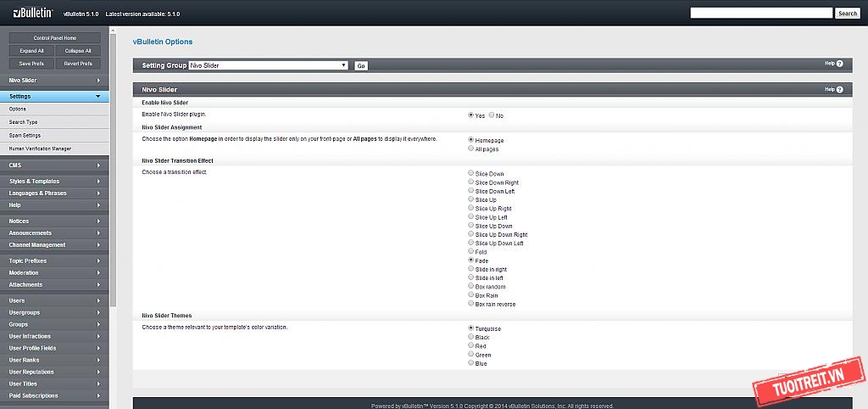This screenshot has width=868, height=409.
Task: Click Help icon in Setting Group bar
Action: click(839, 64)
